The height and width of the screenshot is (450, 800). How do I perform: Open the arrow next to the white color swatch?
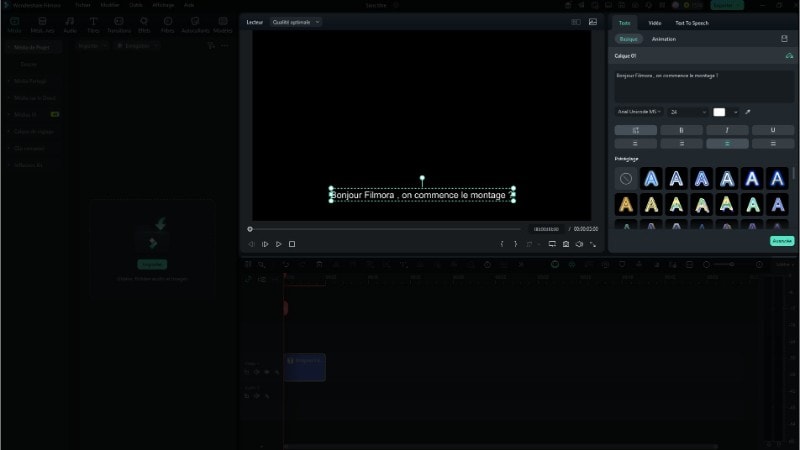point(735,112)
